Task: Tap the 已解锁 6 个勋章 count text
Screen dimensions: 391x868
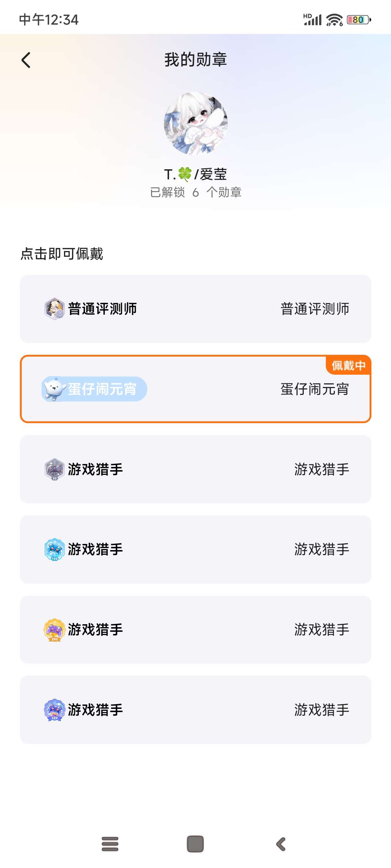Action: click(195, 192)
